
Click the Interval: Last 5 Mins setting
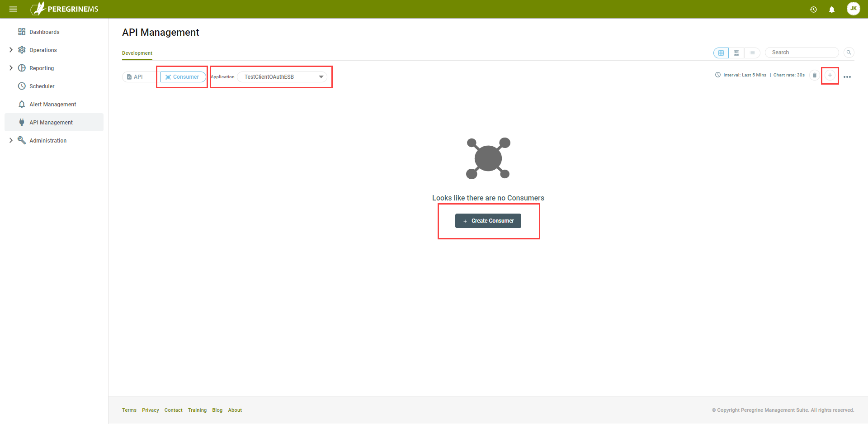pyautogui.click(x=745, y=75)
